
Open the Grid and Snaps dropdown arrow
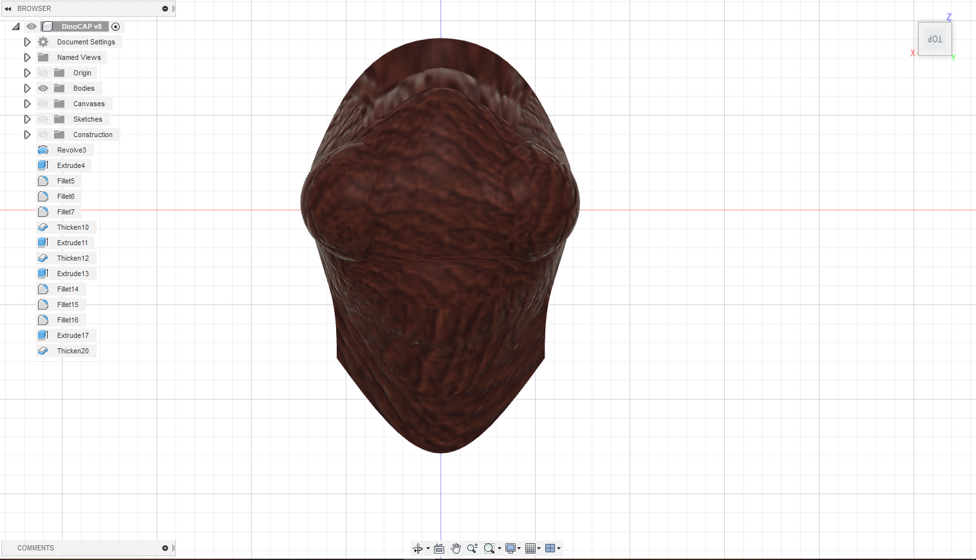(539, 548)
